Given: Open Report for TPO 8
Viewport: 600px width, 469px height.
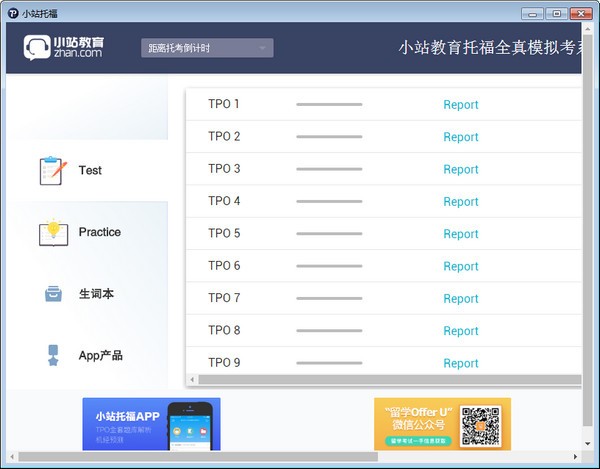Looking at the screenshot, I should pos(461,331).
